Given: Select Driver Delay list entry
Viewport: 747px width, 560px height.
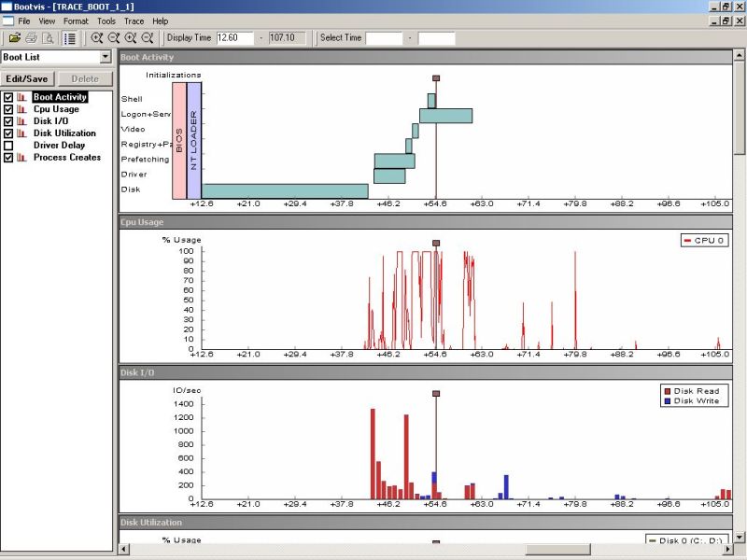Looking at the screenshot, I should 59,146.
